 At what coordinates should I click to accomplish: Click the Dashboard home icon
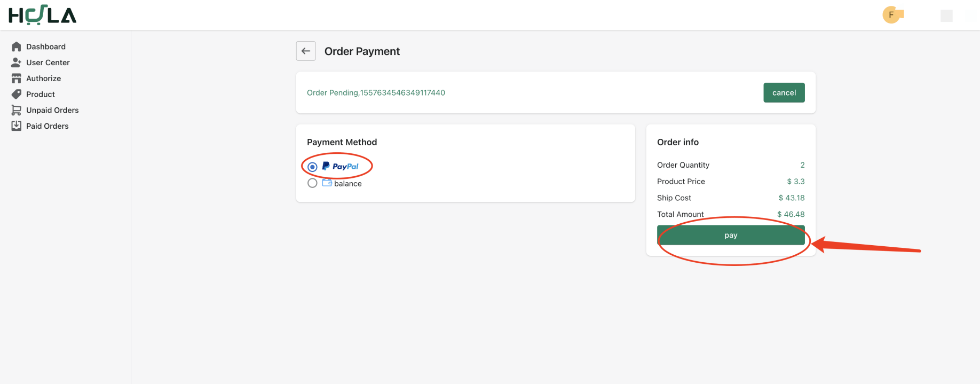[x=17, y=46]
